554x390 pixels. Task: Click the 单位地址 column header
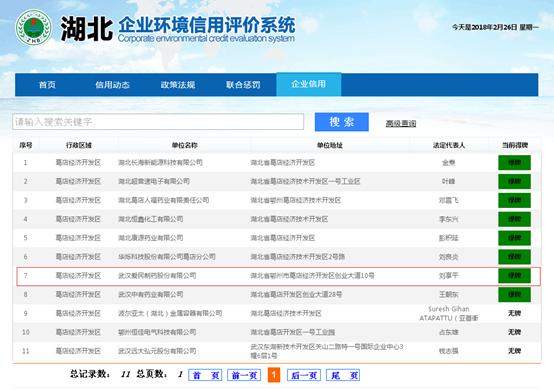click(330, 145)
